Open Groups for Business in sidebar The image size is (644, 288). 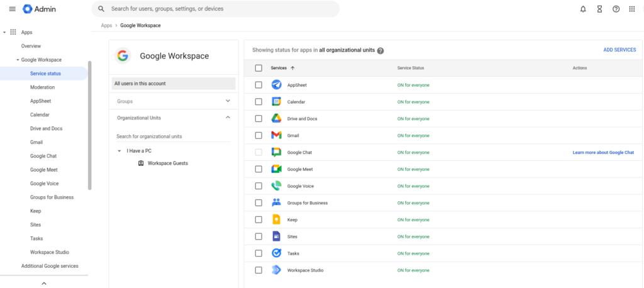pyautogui.click(x=52, y=197)
